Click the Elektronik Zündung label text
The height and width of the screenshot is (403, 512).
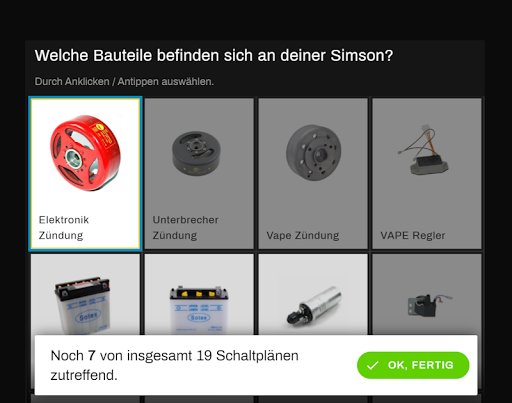(x=64, y=227)
